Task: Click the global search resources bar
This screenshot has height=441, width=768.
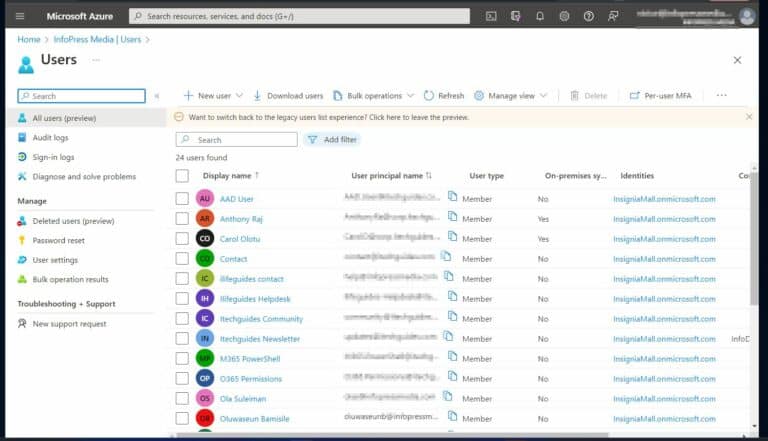Action: [299, 16]
